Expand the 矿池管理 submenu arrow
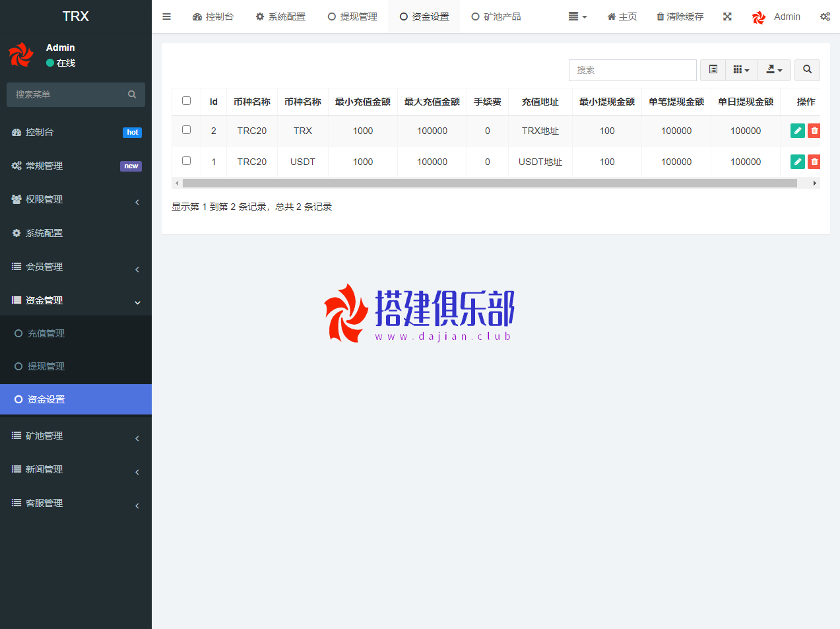The image size is (840, 629). 137,438
